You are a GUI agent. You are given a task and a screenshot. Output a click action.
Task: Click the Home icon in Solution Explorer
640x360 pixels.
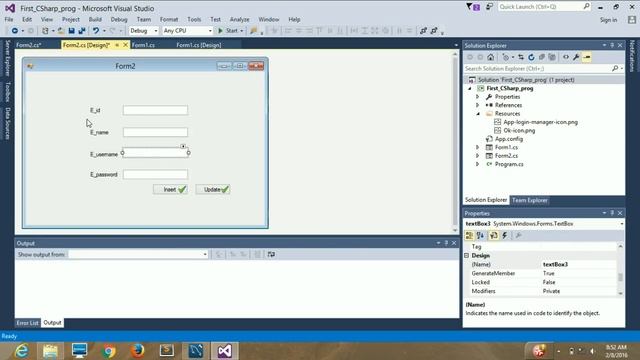click(491, 57)
